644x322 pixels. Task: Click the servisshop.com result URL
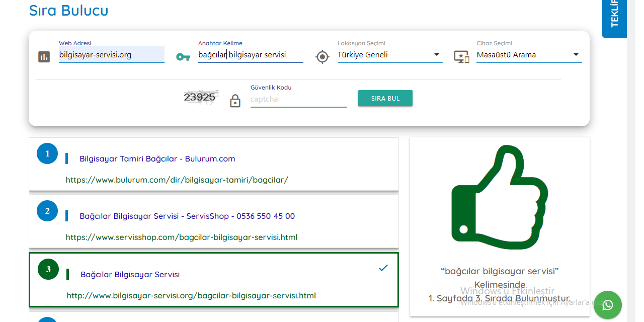[182, 237]
